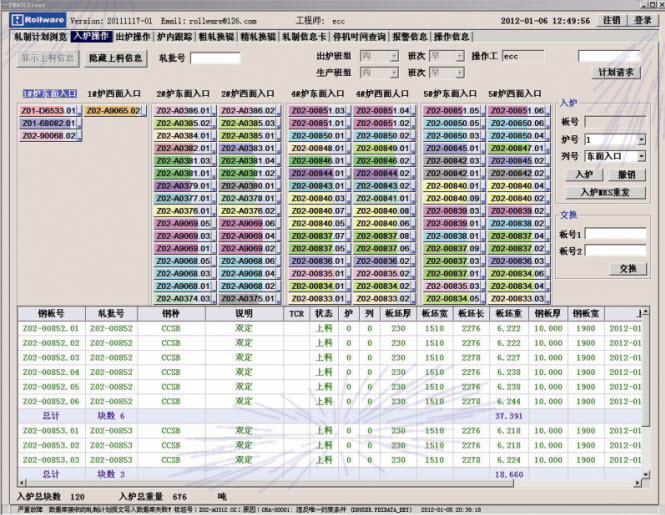Click the 隐藏上料信息 button
This screenshot has height=515, width=665.
click(x=114, y=59)
